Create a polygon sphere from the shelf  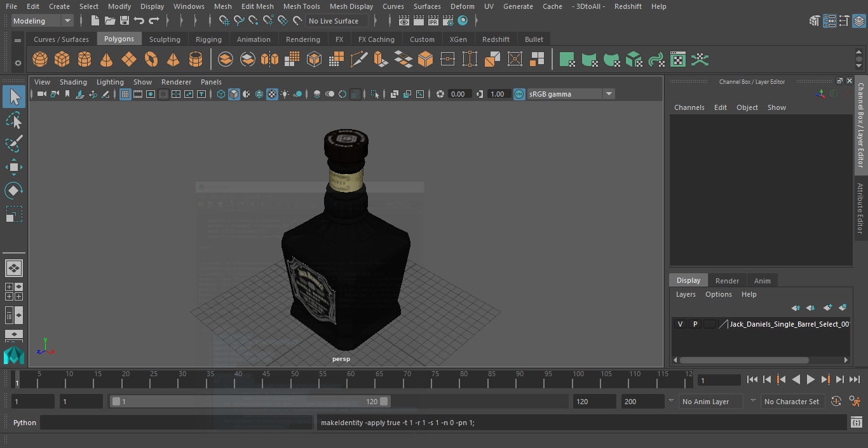point(40,60)
